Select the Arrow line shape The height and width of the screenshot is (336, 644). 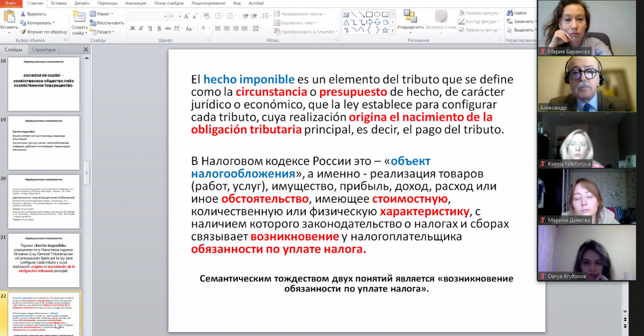pyautogui.click(x=362, y=14)
